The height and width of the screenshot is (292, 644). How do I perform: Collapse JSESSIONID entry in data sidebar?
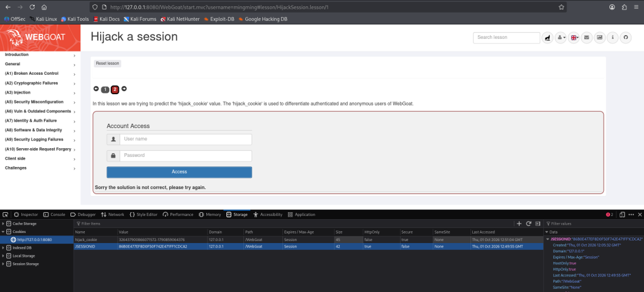pyautogui.click(x=548, y=239)
